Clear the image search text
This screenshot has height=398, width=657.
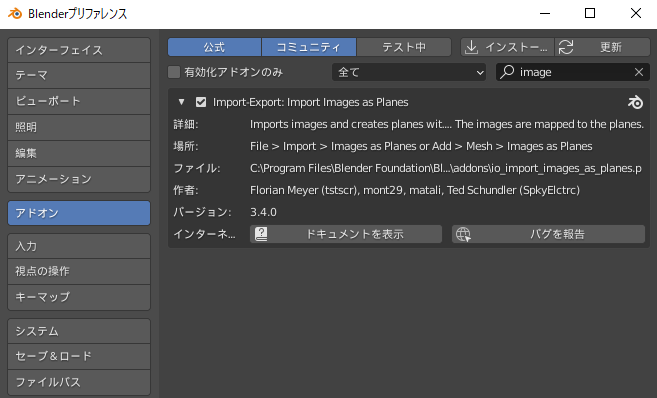pyautogui.click(x=639, y=72)
